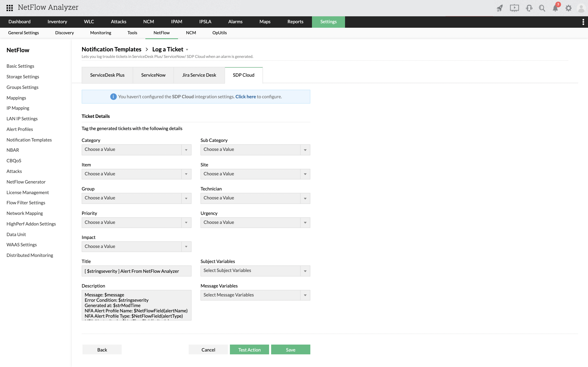Click the green Test Action button
The image size is (588, 367).
coord(249,349)
